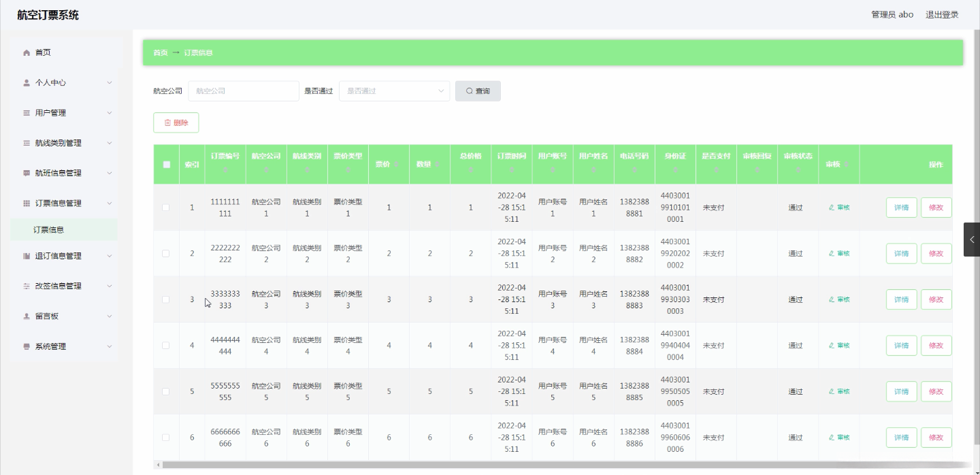Click the left arrow of the horizontal scrollbar

pos(159,465)
